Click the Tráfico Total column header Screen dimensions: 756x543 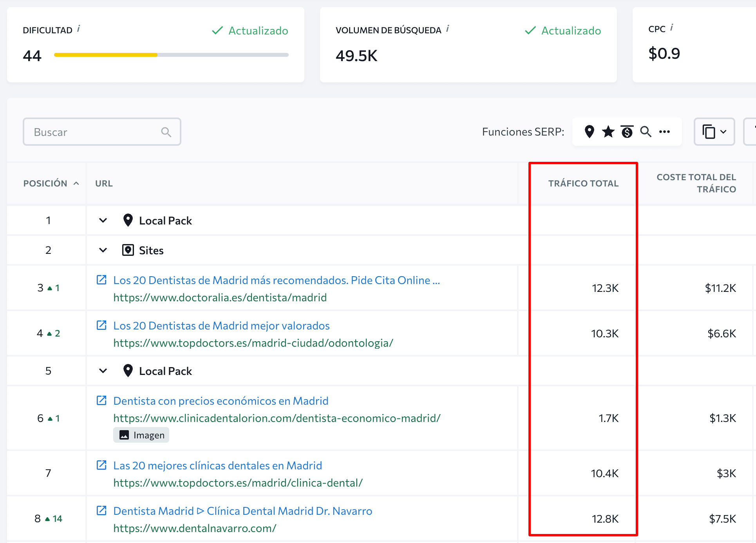pos(583,183)
